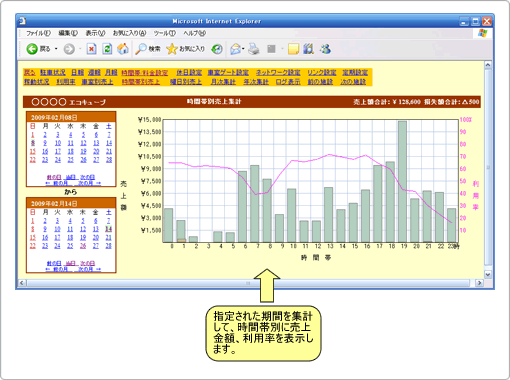The height and width of the screenshot is (380, 510).
Task: Click the Research book toolbar icon
Action: coord(309,49)
